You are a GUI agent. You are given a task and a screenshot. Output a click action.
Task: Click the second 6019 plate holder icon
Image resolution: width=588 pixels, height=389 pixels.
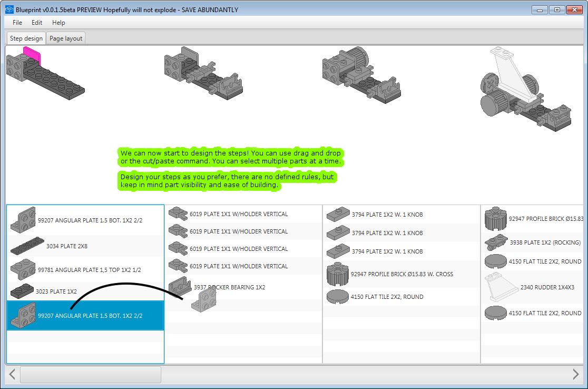coord(178,231)
